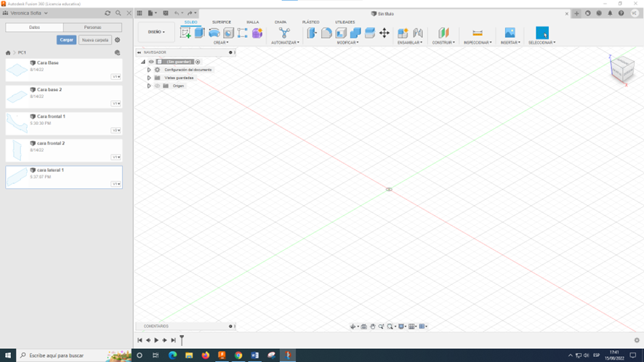The width and height of the screenshot is (644, 362).
Task: Select the Create Sketch tool
Action: [x=185, y=33]
